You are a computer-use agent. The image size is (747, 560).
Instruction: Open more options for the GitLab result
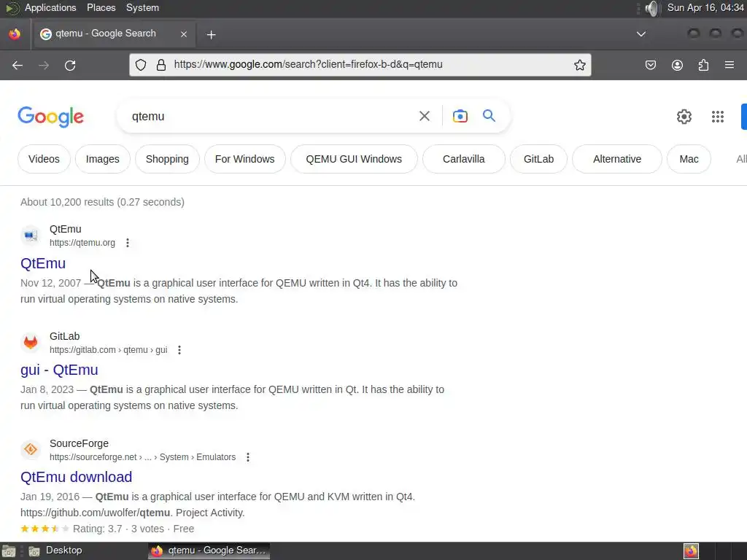[179, 350]
